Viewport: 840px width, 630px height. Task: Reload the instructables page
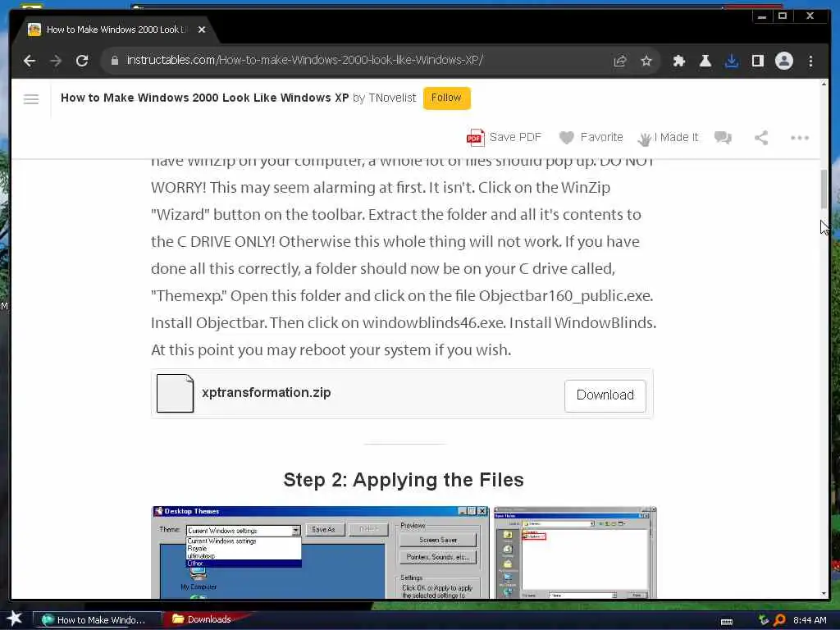82,61
